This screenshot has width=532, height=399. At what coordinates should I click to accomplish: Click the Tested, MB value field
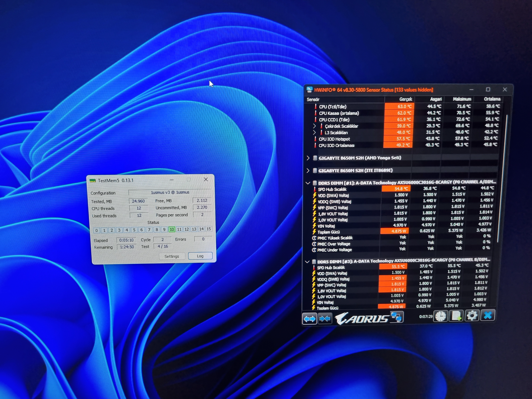tap(138, 201)
